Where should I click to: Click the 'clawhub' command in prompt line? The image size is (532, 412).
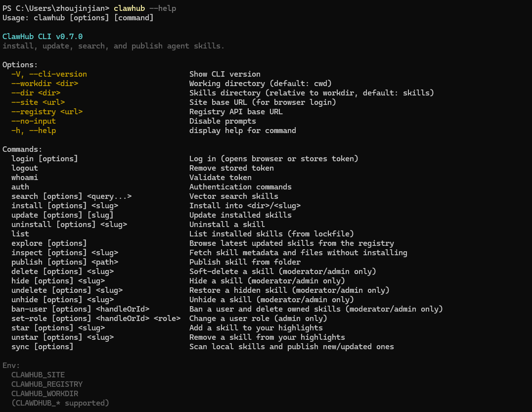tap(129, 8)
